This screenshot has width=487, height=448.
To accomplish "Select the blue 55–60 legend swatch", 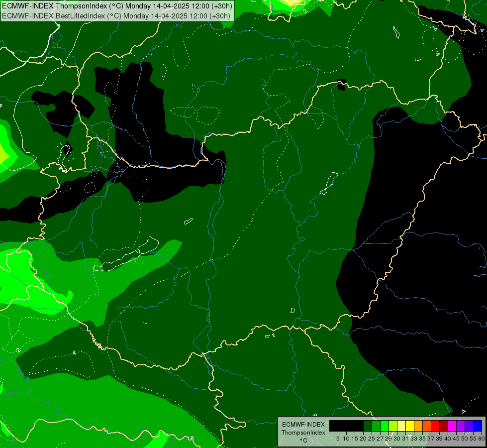I will point(478,426).
